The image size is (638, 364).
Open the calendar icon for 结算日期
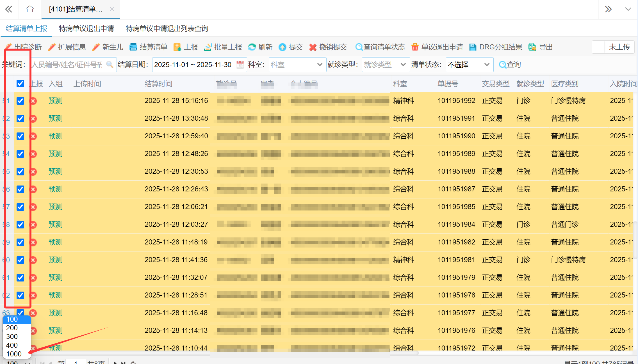pos(240,65)
